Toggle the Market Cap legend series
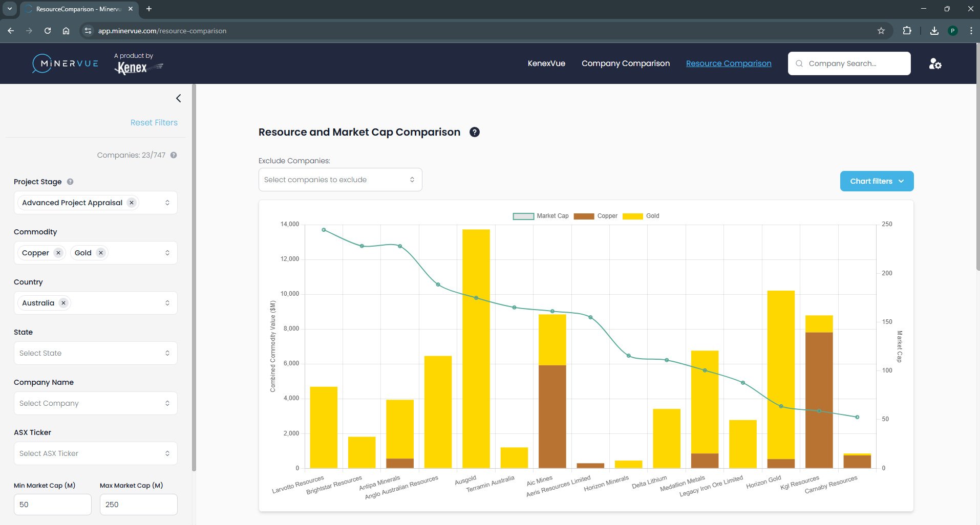This screenshot has height=525, width=980. (541, 216)
